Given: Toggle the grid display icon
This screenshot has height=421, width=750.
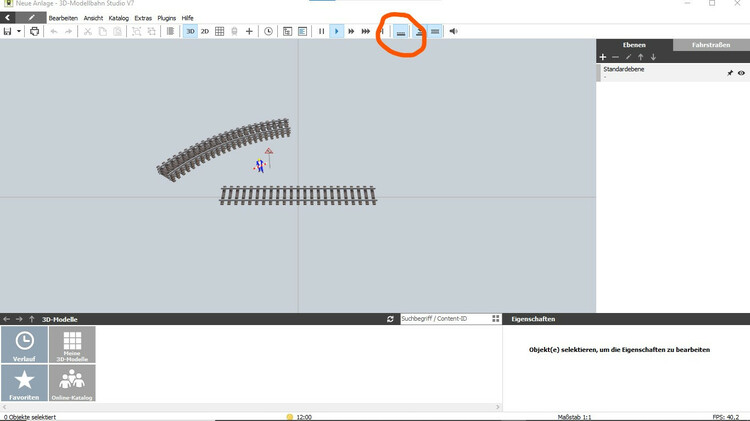Looking at the screenshot, I should tap(220, 32).
